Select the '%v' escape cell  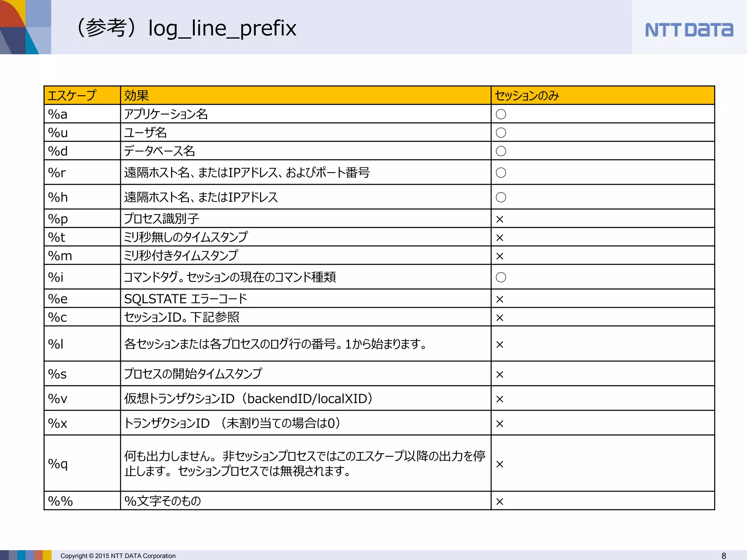point(82,398)
